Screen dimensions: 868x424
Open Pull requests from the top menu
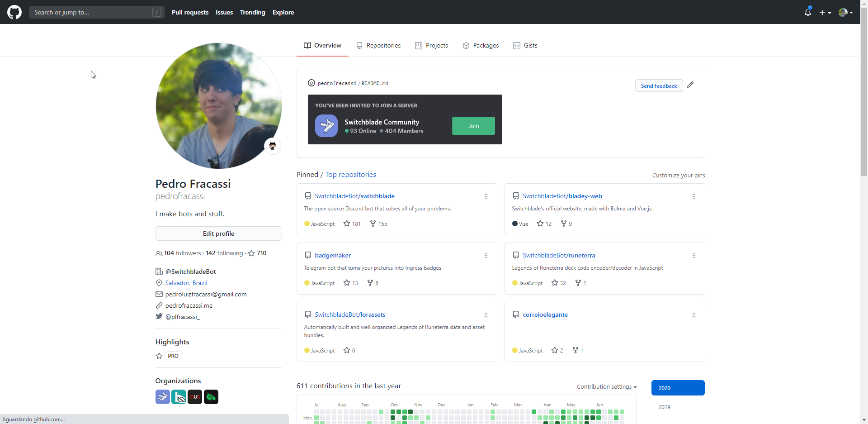[x=190, y=12]
